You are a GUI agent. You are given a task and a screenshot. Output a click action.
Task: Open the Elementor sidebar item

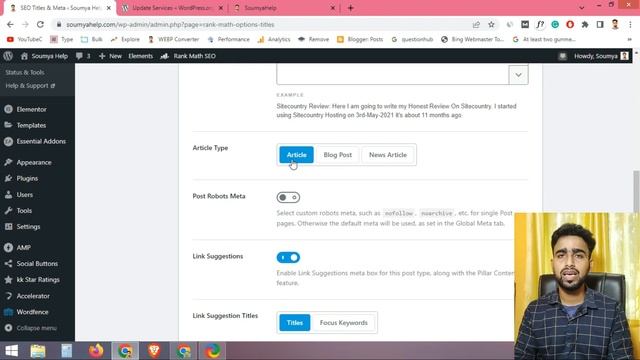pyautogui.click(x=31, y=109)
